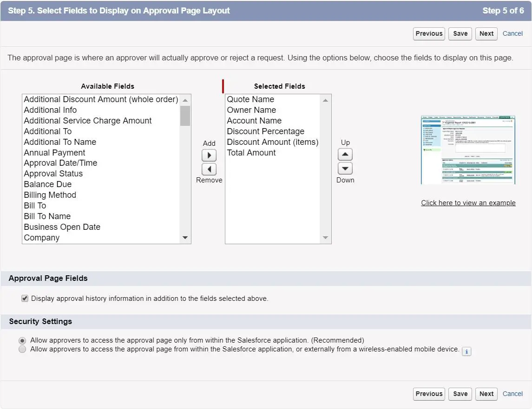Image resolution: width=532 pixels, height=409 pixels.
Task: Select 'Business Open Date' field
Action: coord(101,227)
